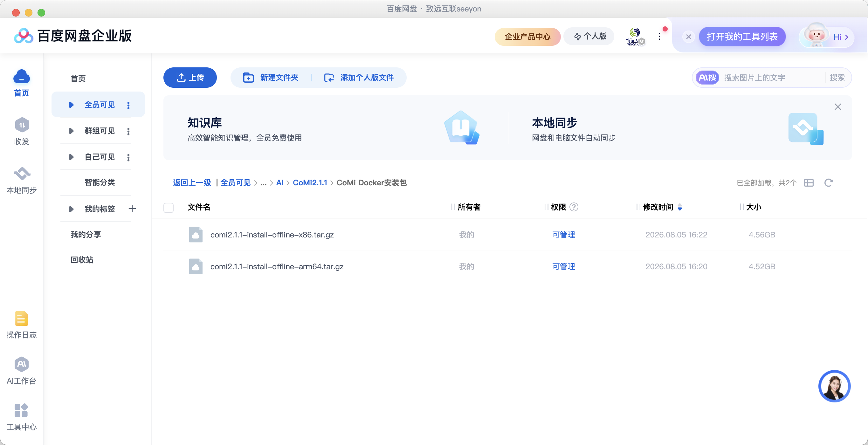The image size is (868, 445).
Task: Click the 搜索 button in the search box
Action: coord(837,78)
